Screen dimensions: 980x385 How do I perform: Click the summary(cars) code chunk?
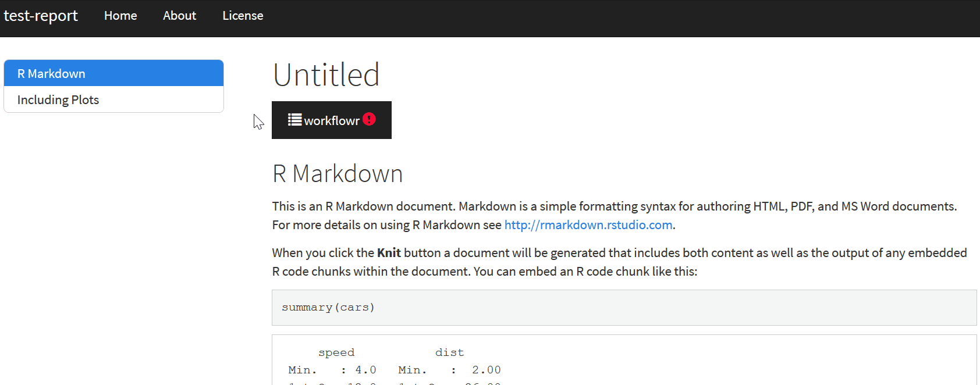click(328, 307)
